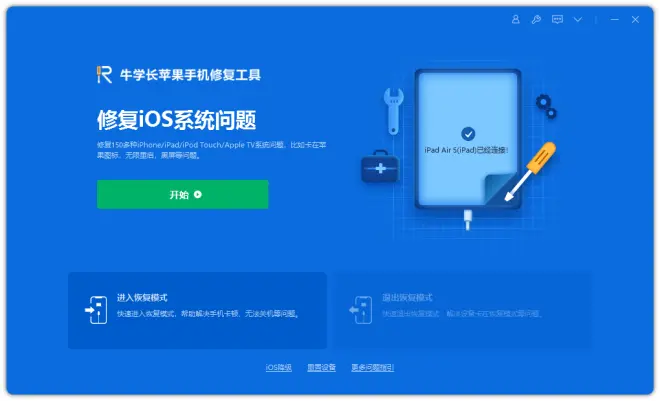Open the feedback message icon
This screenshot has width=660, height=401.
[557, 19]
